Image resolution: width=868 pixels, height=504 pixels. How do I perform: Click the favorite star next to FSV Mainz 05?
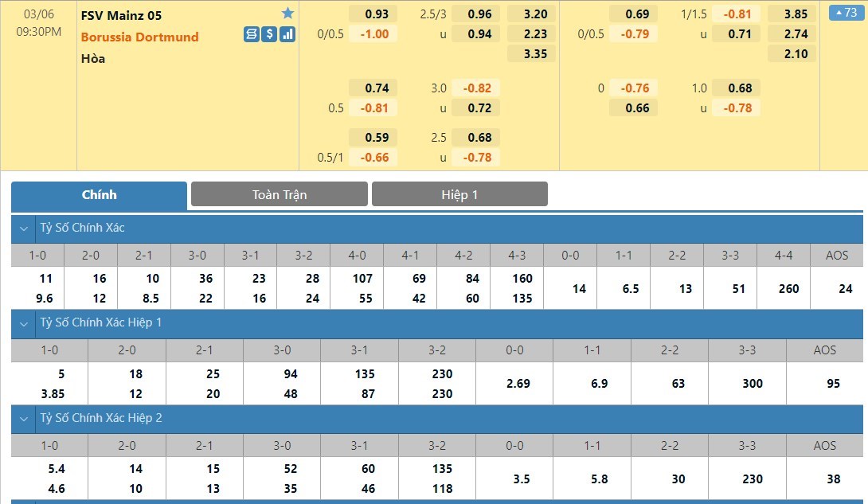(x=287, y=14)
